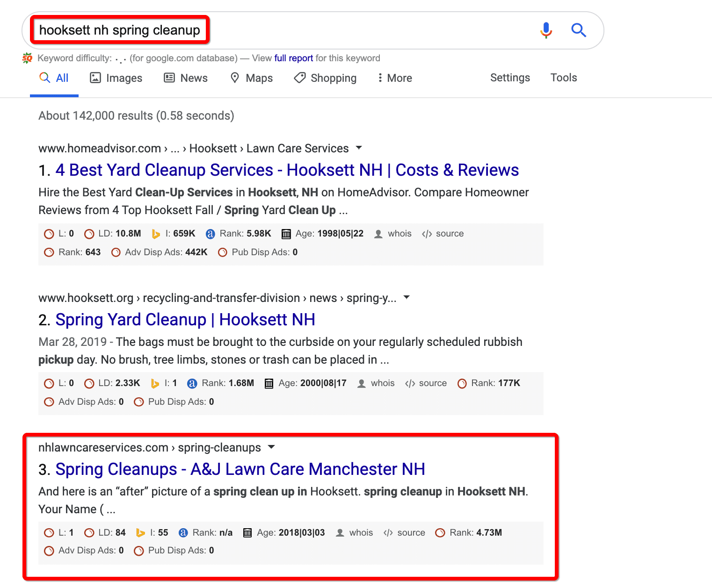
Task: Switch to the Images tab
Action: click(116, 78)
